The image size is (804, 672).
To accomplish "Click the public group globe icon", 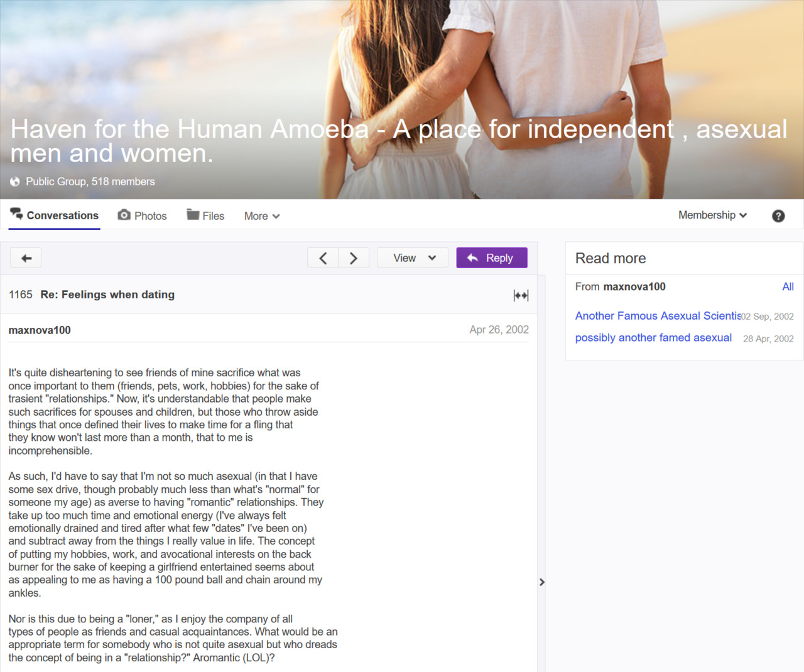I will (x=15, y=182).
